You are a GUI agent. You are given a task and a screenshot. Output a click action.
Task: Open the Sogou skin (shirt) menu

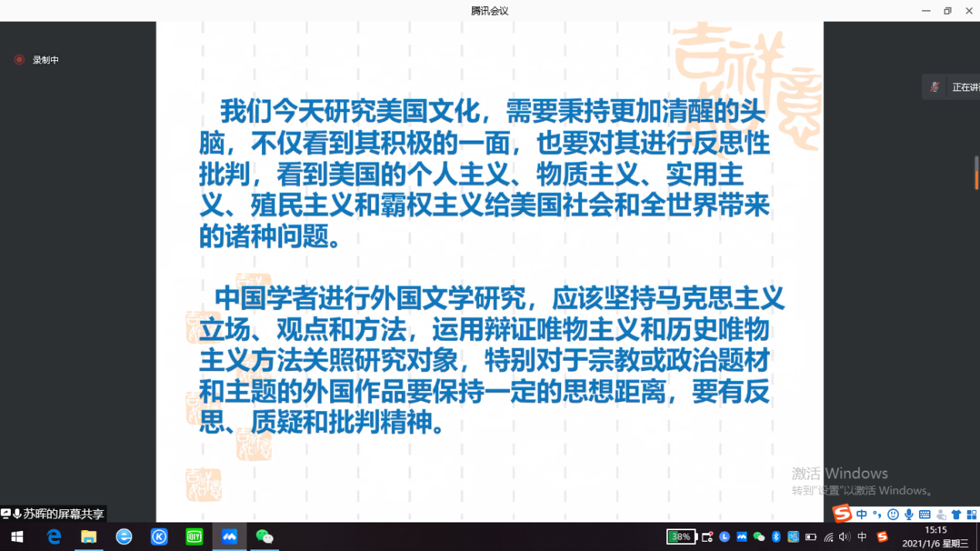[x=956, y=515]
